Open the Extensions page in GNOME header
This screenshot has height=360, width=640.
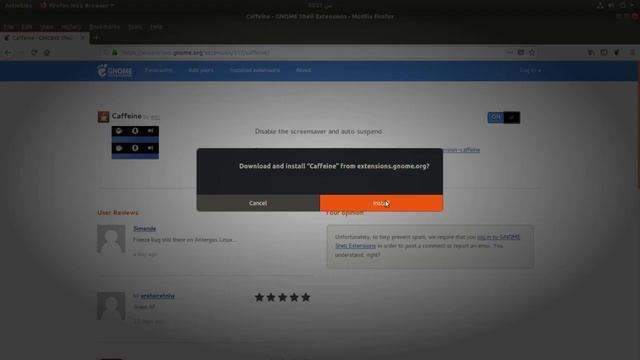tap(159, 70)
